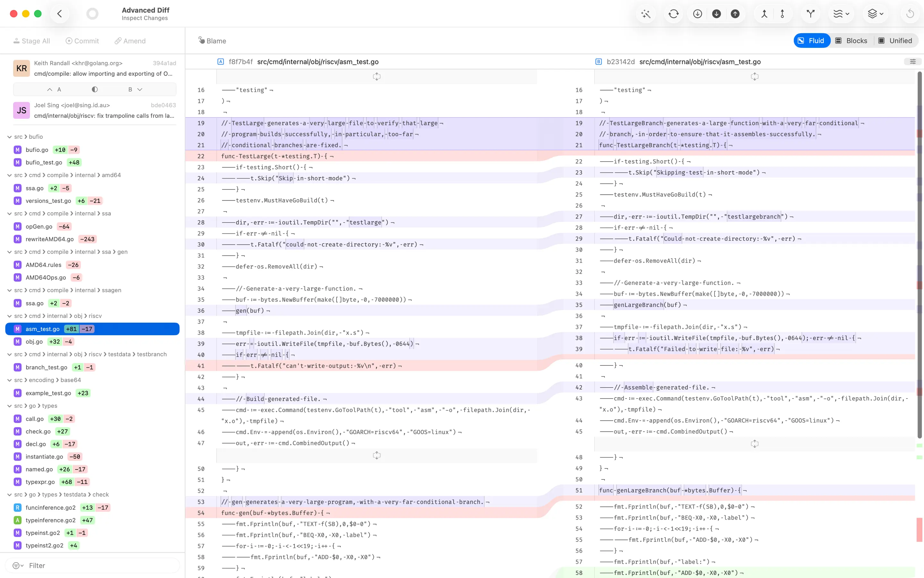Click Stage All button
924x578 pixels.
pyautogui.click(x=32, y=41)
